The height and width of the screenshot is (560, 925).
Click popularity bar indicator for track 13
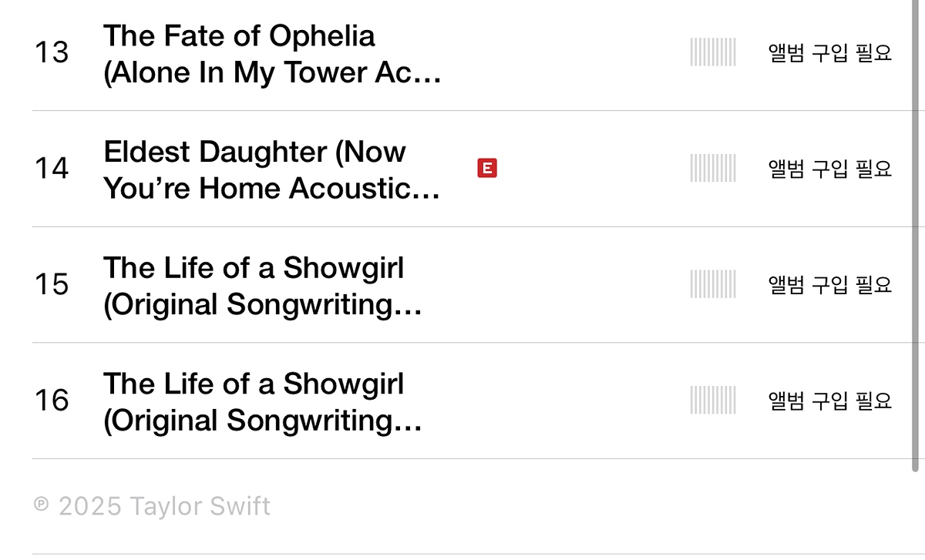pyautogui.click(x=713, y=52)
